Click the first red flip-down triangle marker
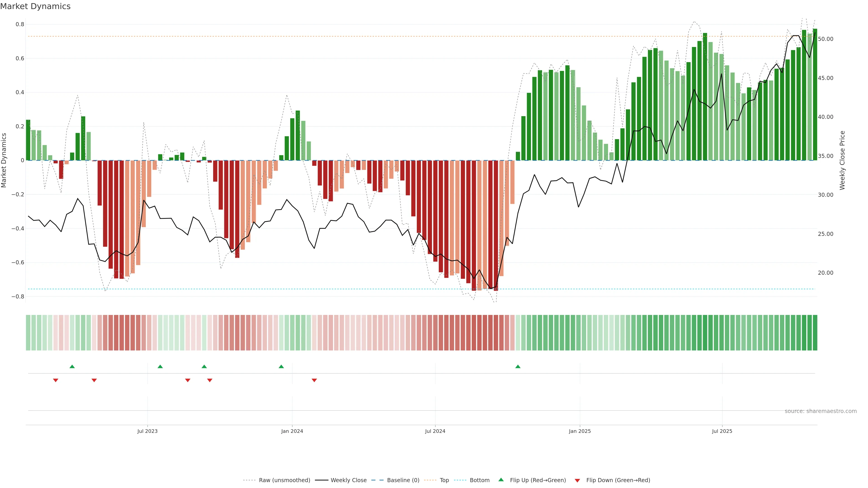The height and width of the screenshot is (488, 868). tap(56, 380)
